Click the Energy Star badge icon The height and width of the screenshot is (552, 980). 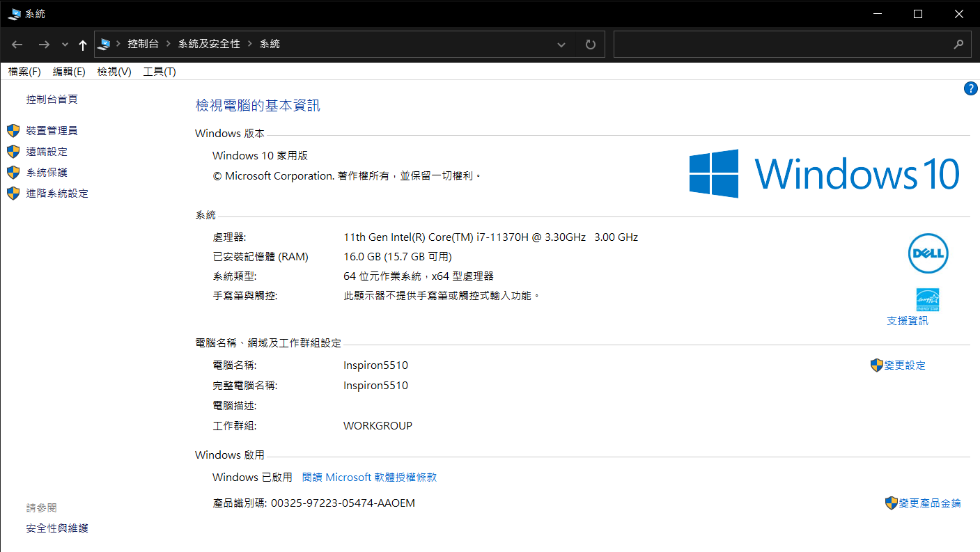(928, 299)
